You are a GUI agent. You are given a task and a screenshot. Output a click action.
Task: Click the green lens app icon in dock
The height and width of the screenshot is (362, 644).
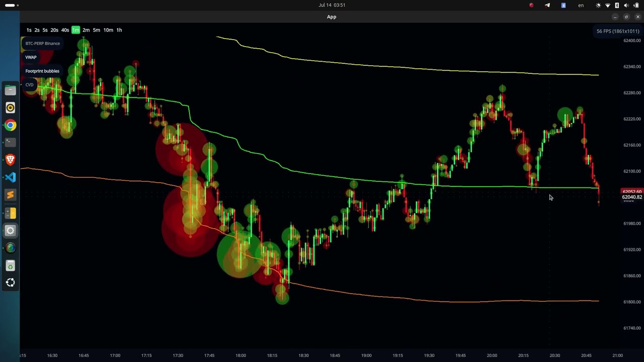click(x=10, y=248)
